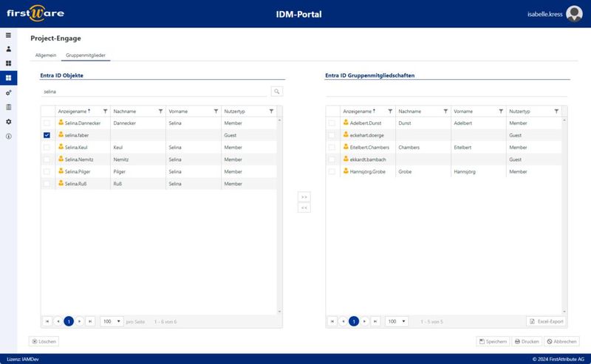Go to next page in right table pager
The height and width of the screenshot is (364, 591).
coord(364,321)
